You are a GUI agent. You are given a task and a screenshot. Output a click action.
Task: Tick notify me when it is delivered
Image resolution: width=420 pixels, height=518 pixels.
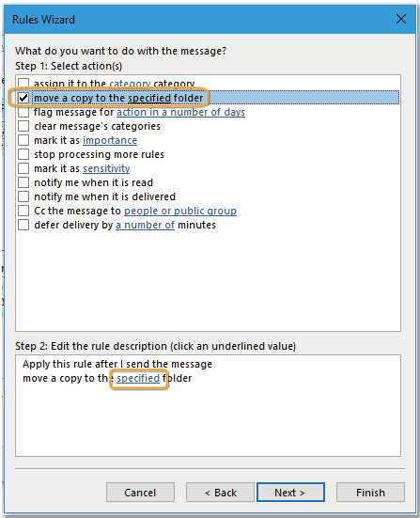coord(23,196)
